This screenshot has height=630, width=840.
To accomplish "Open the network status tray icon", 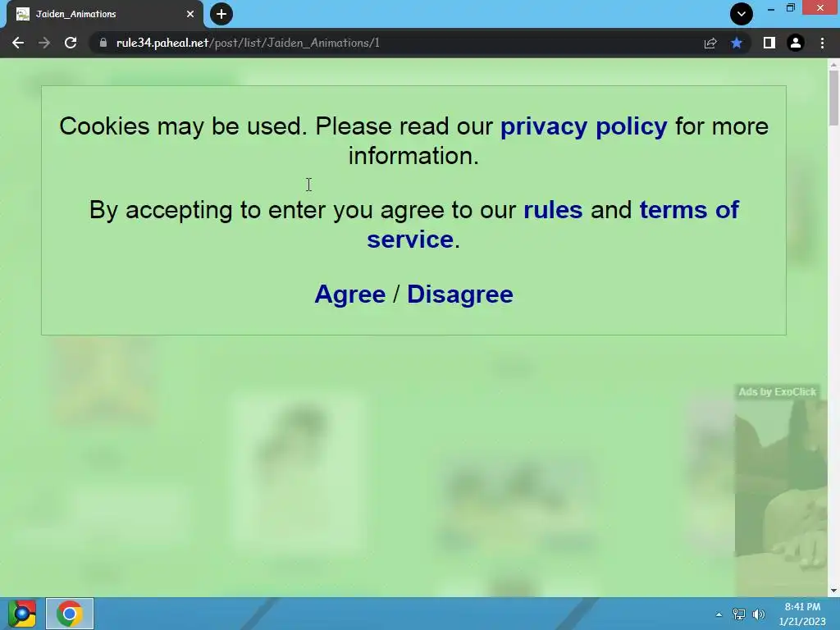I will (x=739, y=614).
